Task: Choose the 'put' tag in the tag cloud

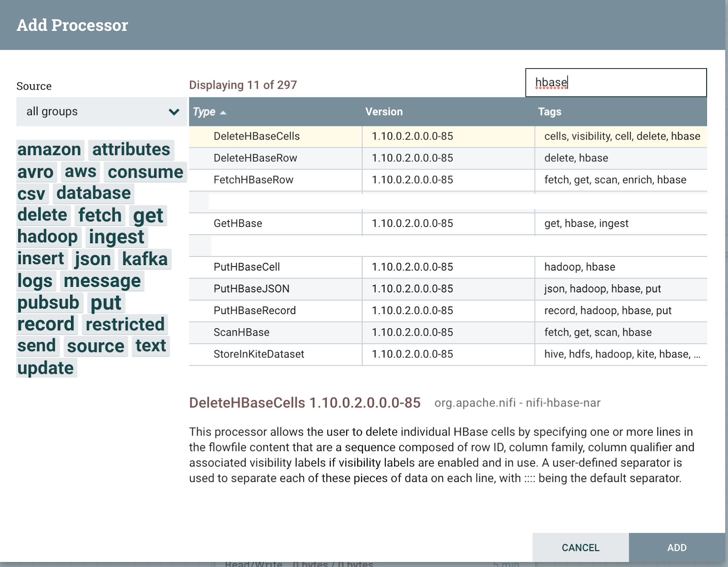Action: pos(106,302)
